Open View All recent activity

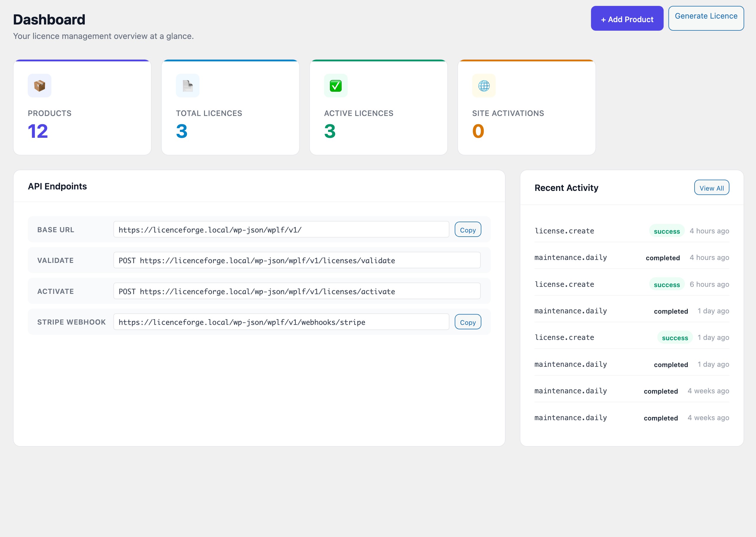[x=711, y=187]
